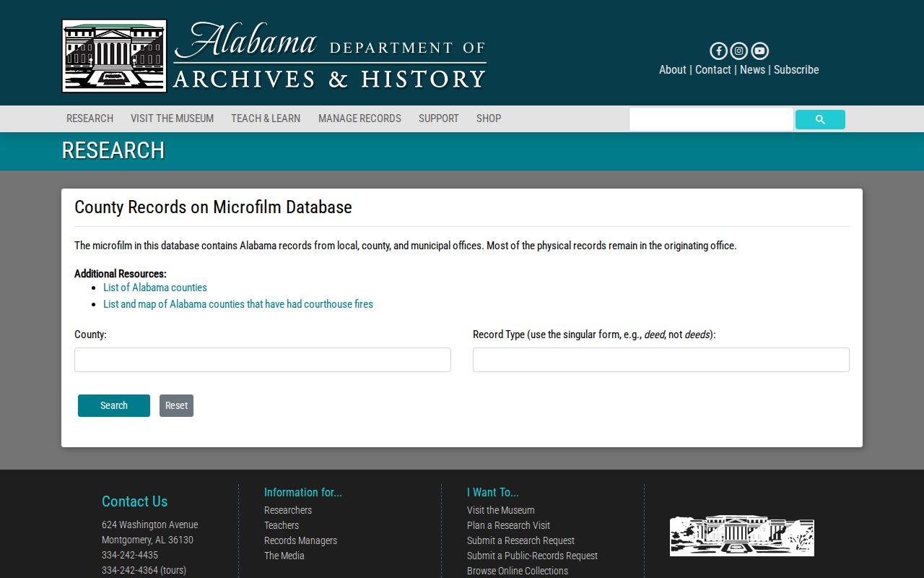Click Browse Online Collections link
This screenshot has height=578, width=924.
tap(518, 571)
